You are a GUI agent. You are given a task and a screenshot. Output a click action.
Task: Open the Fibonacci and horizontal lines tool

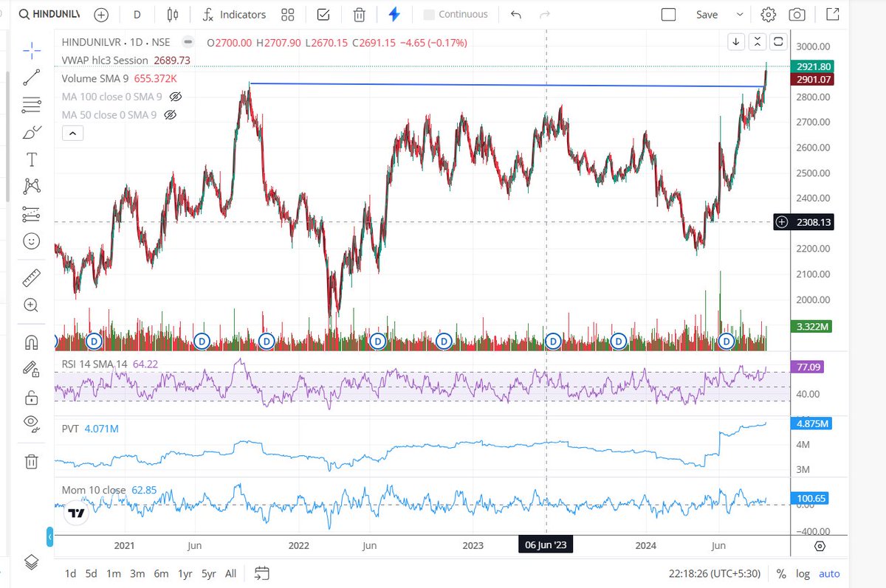click(31, 105)
